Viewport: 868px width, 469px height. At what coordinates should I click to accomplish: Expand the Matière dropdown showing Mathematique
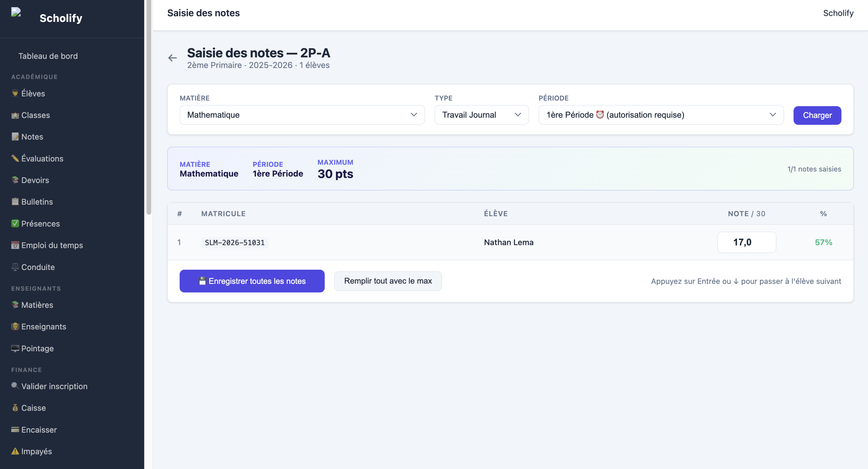302,115
